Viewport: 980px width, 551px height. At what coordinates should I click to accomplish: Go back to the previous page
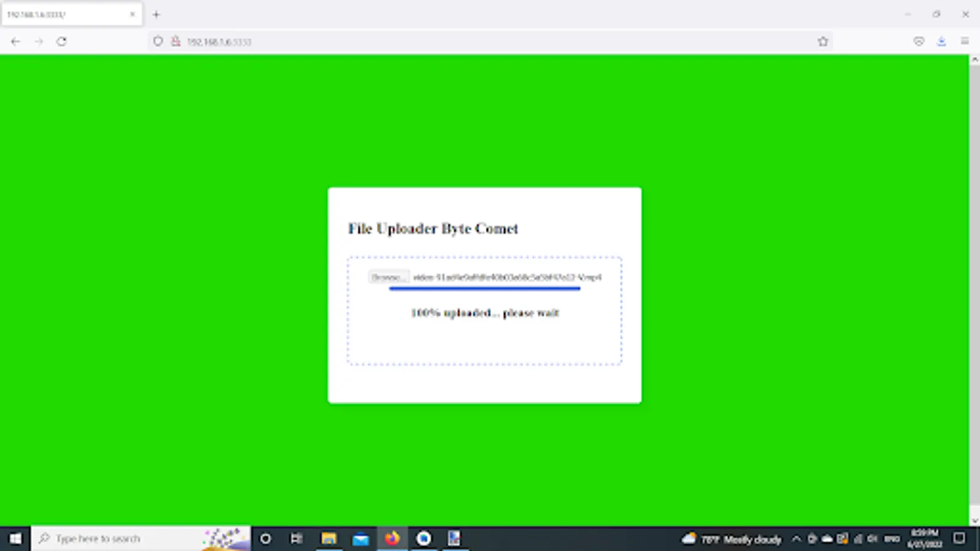coord(16,42)
